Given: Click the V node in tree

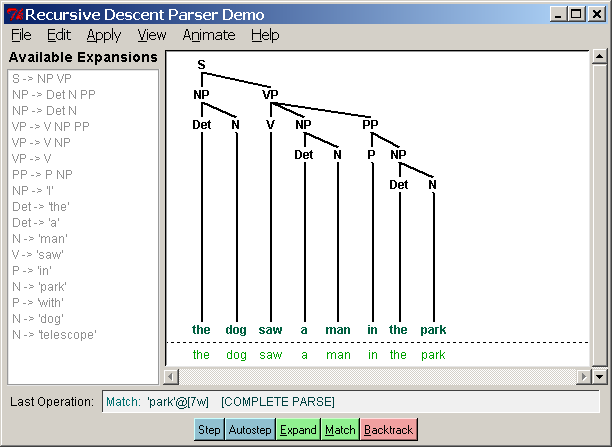Looking at the screenshot, I should (270, 125).
